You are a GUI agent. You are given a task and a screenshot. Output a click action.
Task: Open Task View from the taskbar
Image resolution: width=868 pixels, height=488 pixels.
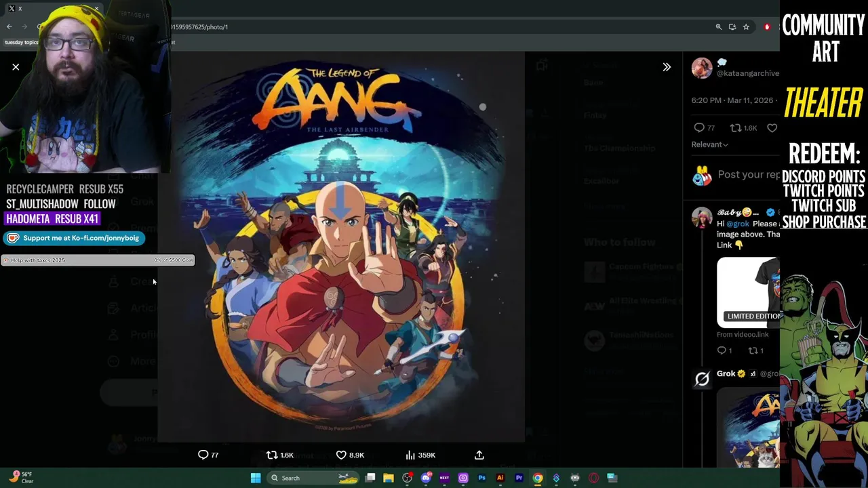[x=370, y=478]
